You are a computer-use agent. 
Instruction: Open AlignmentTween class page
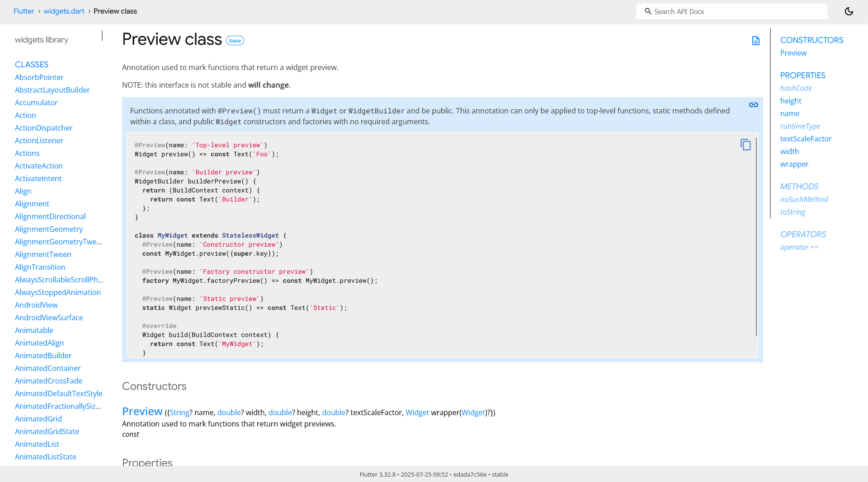[43, 254]
